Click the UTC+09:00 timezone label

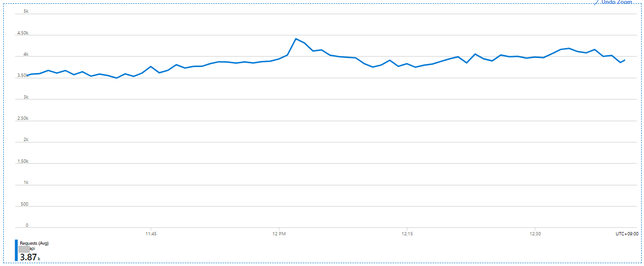pyautogui.click(x=627, y=233)
